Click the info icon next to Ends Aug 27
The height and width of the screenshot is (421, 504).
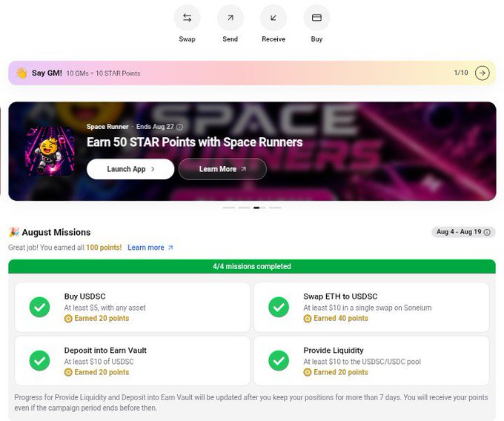click(179, 127)
